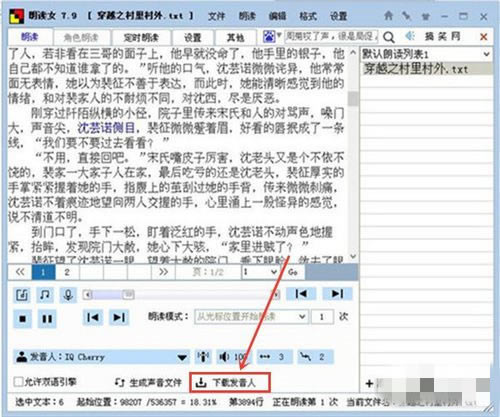Image resolution: width=500 pixels, height=417 pixels.
Task: Select the blue 朗读 tab
Action: click(30, 37)
